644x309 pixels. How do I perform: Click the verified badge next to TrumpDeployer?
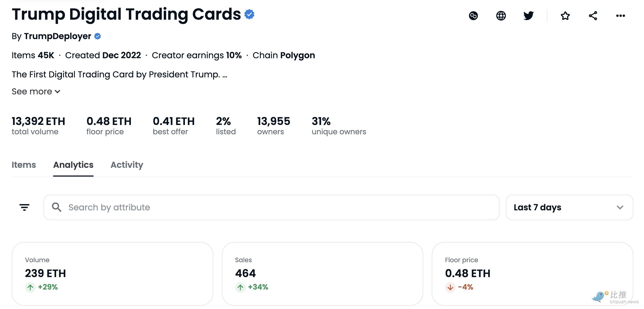pos(98,36)
